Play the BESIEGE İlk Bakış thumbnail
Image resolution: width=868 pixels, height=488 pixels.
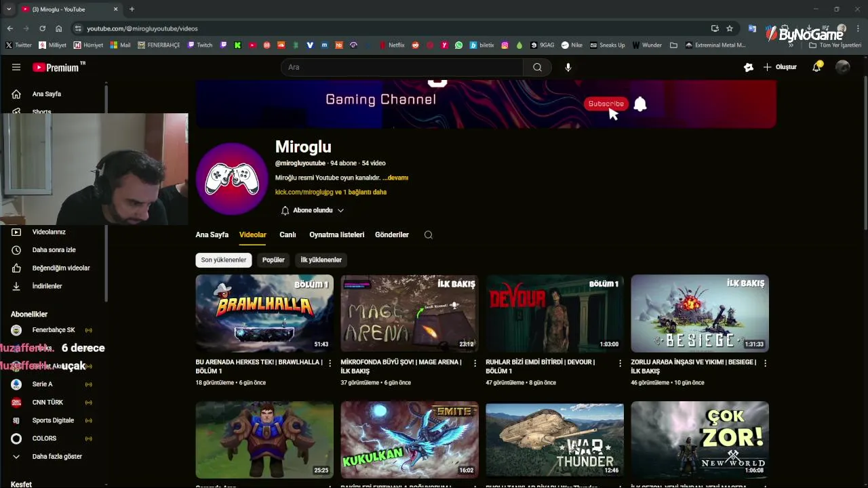point(700,313)
